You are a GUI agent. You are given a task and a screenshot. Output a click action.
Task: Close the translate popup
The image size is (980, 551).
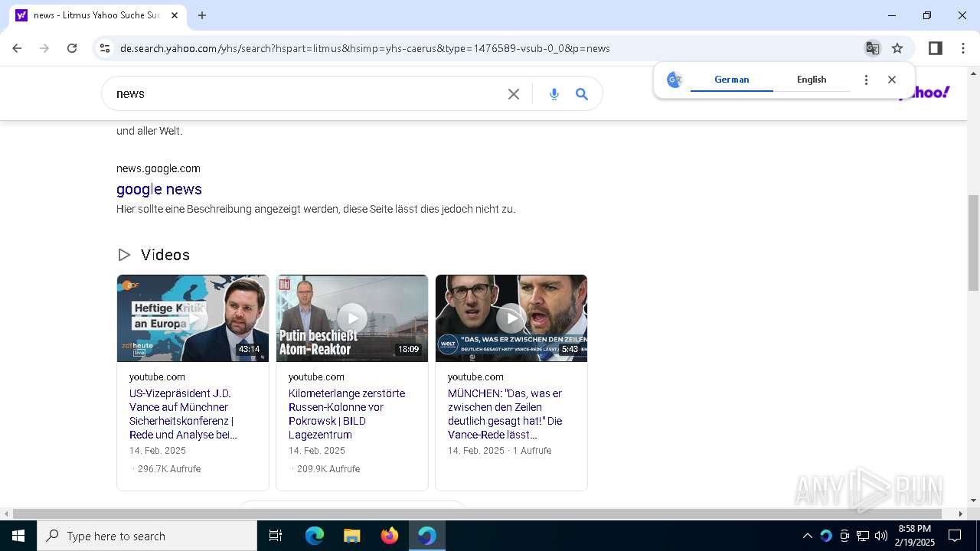[891, 80]
